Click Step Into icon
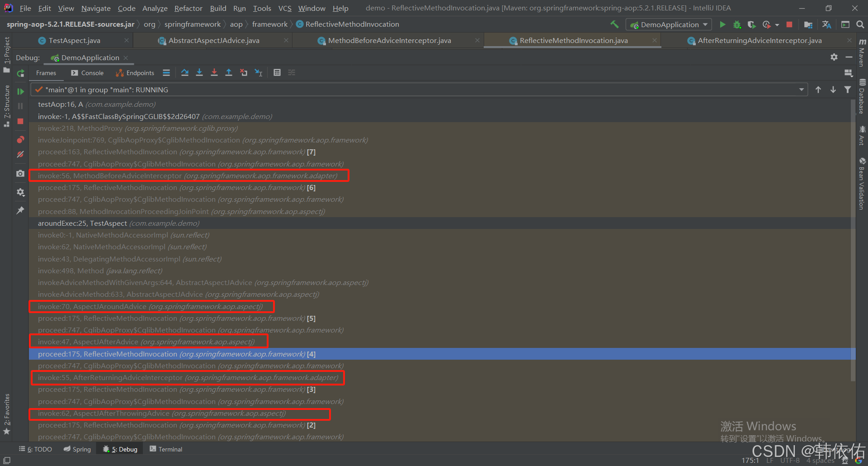The width and height of the screenshot is (868, 466). (199, 73)
